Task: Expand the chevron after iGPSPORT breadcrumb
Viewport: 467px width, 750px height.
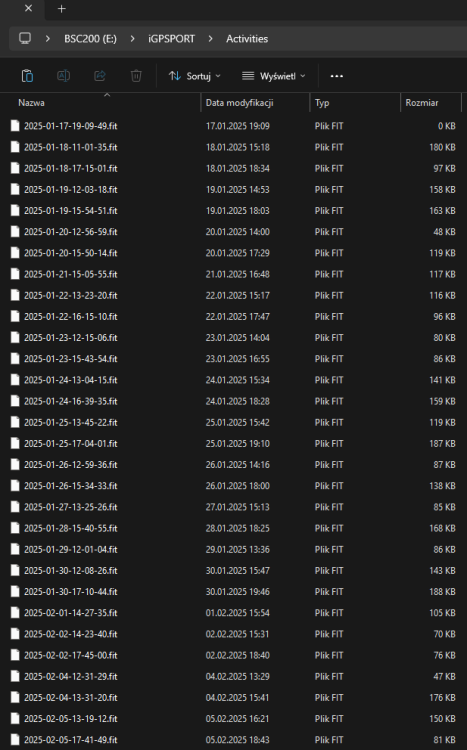Action: pos(211,39)
